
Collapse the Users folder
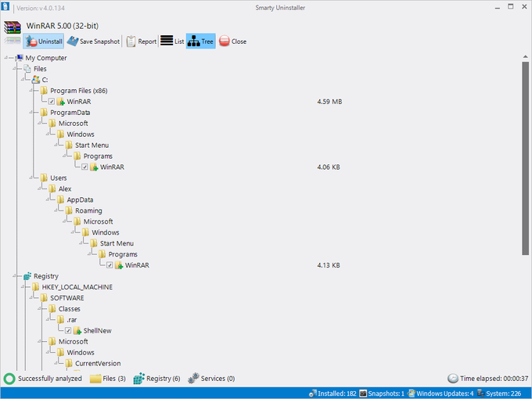[x=31, y=178]
